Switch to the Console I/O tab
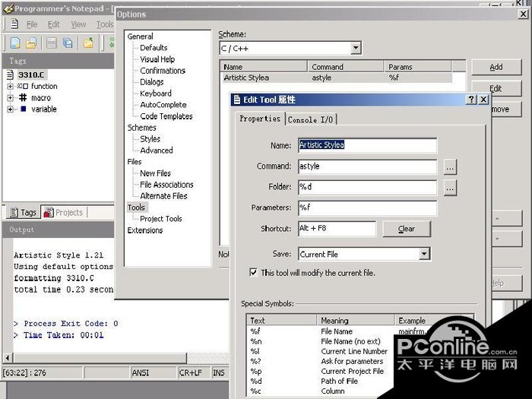The width and height of the screenshot is (532, 399). [x=310, y=119]
